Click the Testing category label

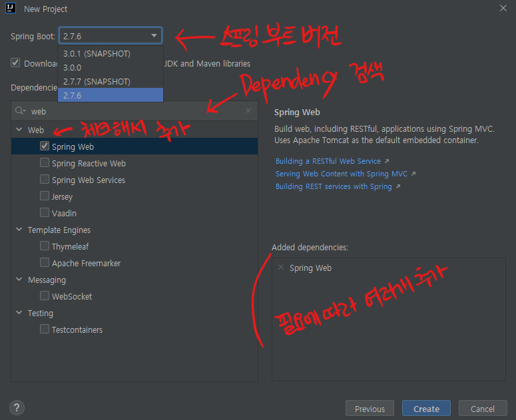click(40, 313)
